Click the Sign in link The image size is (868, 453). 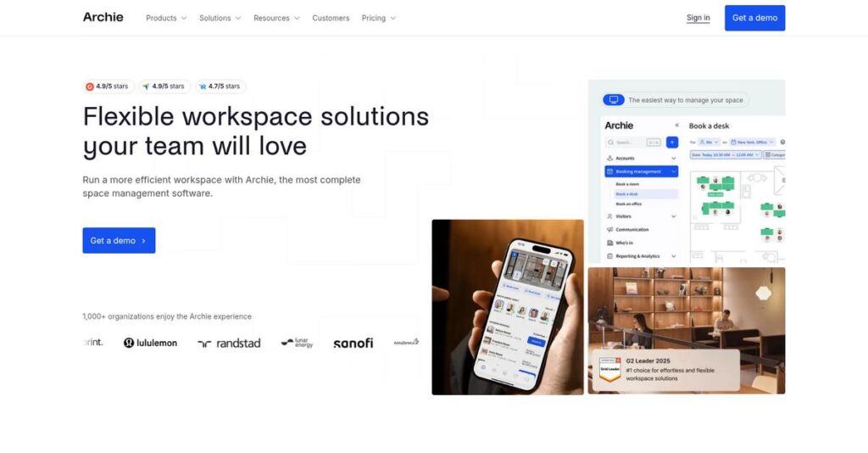click(698, 18)
